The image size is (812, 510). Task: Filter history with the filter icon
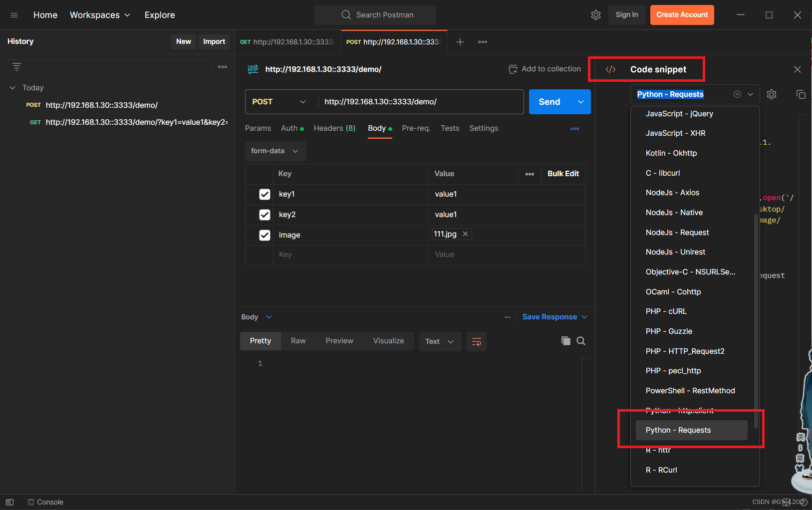pyautogui.click(x=16, y=67)
